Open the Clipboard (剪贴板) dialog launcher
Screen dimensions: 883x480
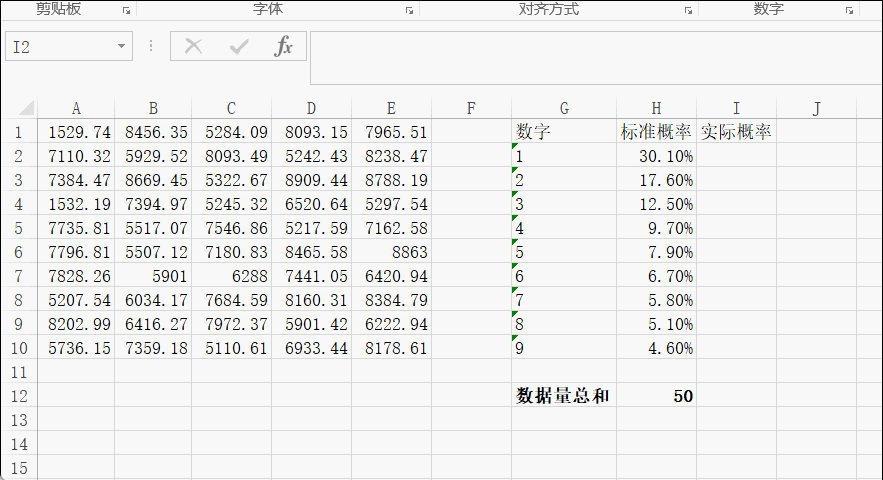coord(126,10)
